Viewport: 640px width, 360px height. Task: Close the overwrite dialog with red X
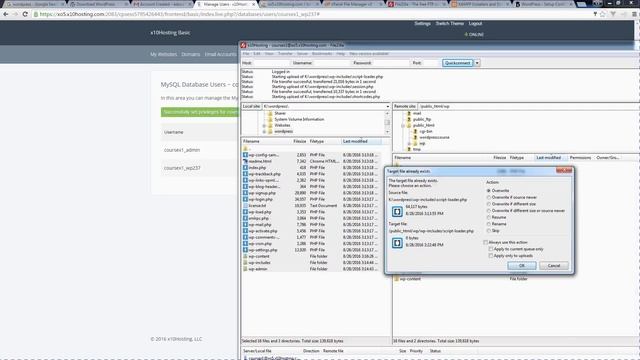coord(564,171)
